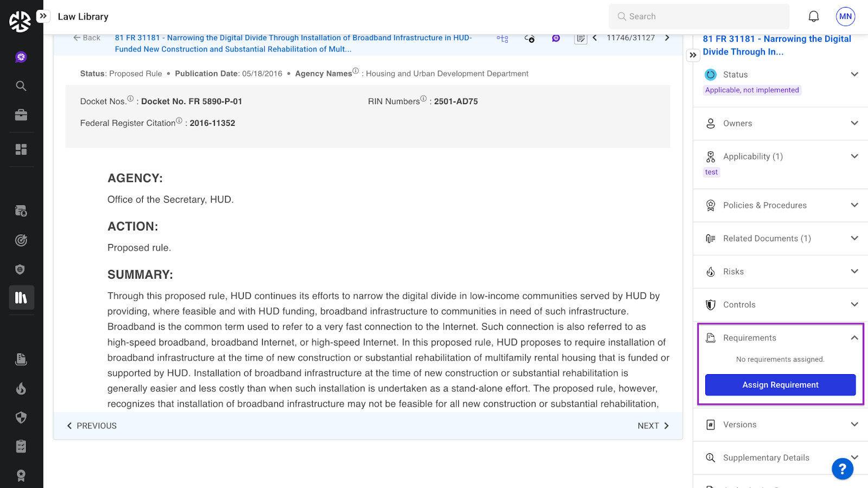Click the search magnifier in left sidebar
The height and width of the screenshot is (488, 868).
click(21, 86)
